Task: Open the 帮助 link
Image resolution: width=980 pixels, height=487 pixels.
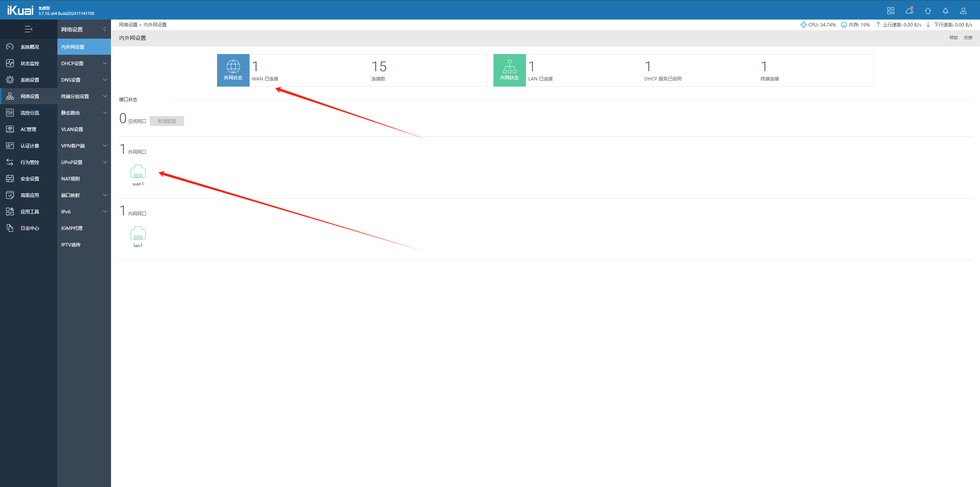Action: pyautogui.click(x=953, y=38)
